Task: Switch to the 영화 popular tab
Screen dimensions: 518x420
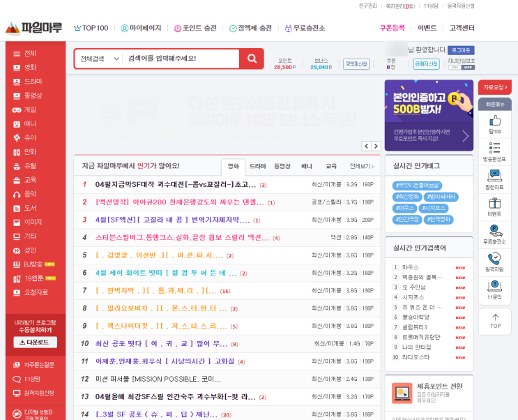Action: 234,166
